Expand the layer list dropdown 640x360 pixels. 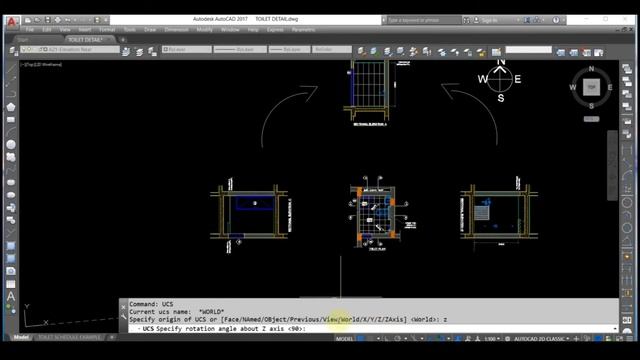click(x=70, y=49)
